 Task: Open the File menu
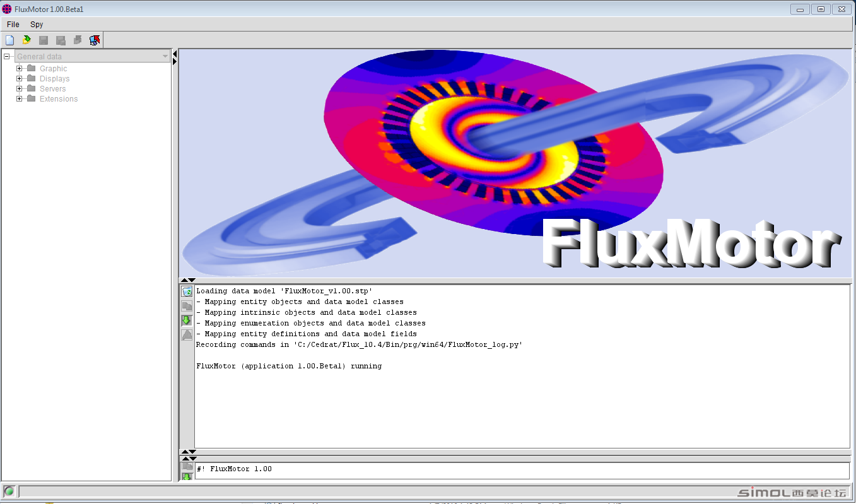13,25
